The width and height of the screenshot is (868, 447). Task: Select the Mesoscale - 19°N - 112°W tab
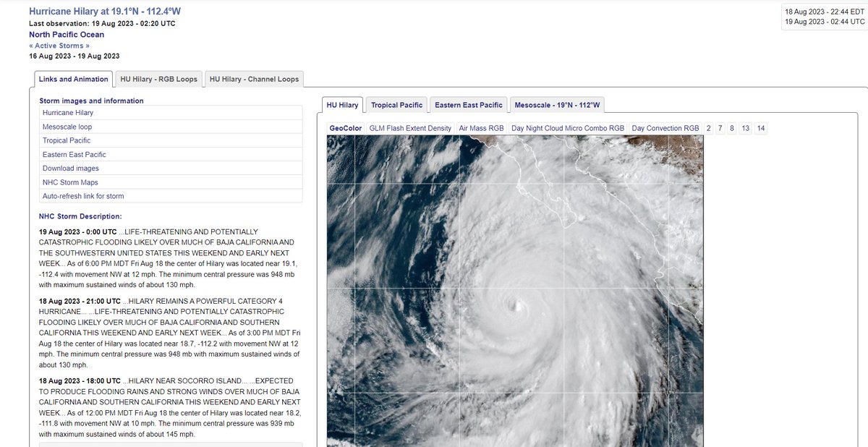pyautogui.click(x=557, y=105)
